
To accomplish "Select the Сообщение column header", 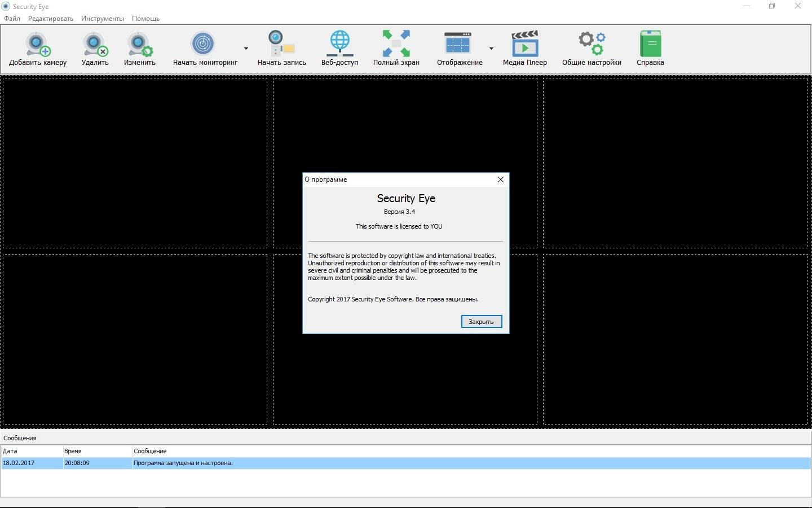I will click(x=471, y=451).
